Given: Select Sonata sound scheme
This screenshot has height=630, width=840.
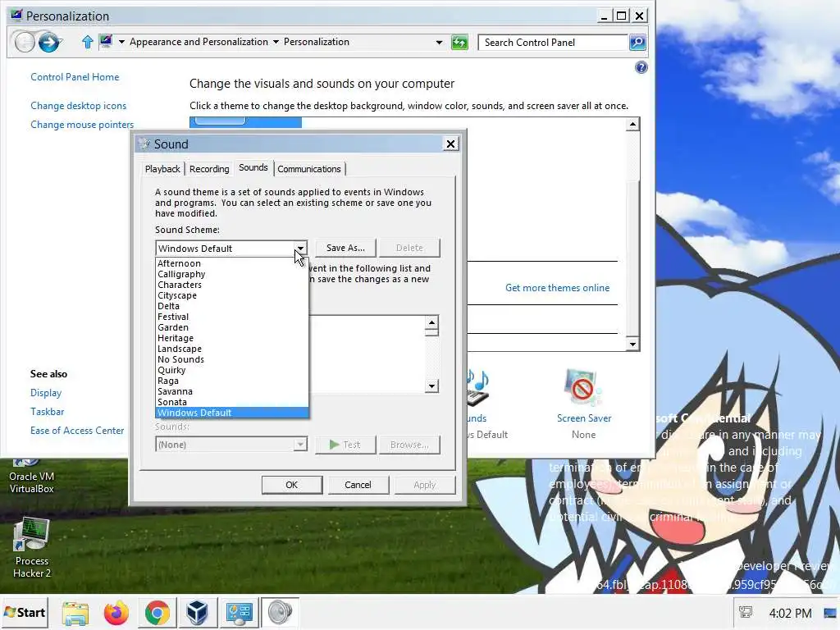Looking at the screenshot, I should pyautogui.click(x=231, y=402).
